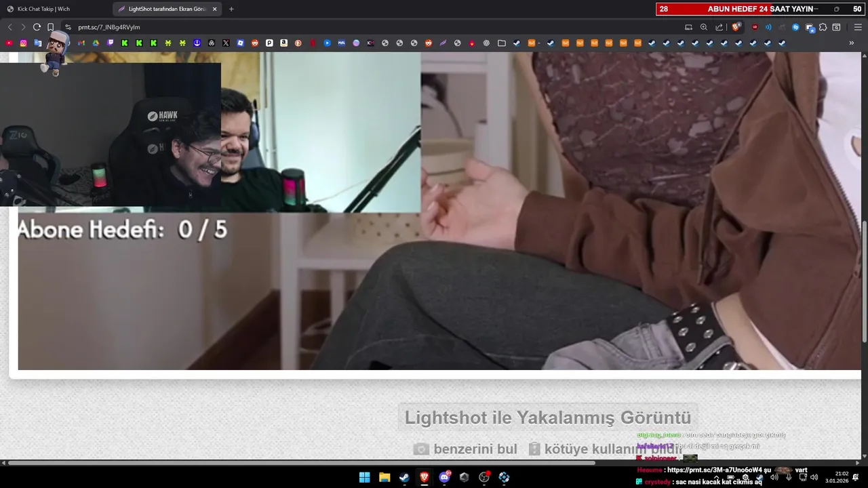Open site settings icon in address bar

pyautogui.click(x=68, y=27)
